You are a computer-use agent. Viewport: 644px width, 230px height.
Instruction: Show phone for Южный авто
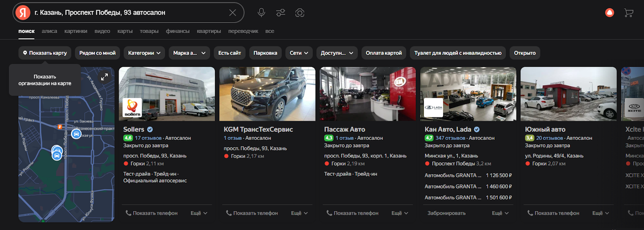tap(554, 213)
